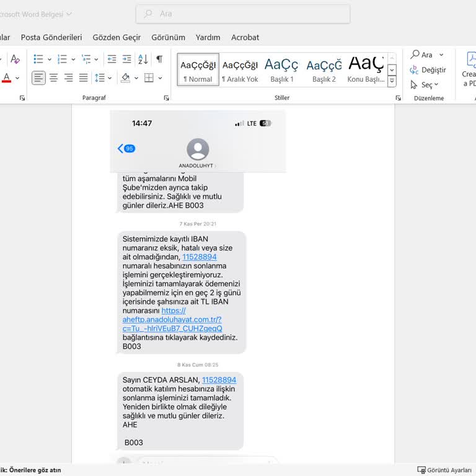
Task: Open numbering style dropdown
Action: tap(73, 59)
